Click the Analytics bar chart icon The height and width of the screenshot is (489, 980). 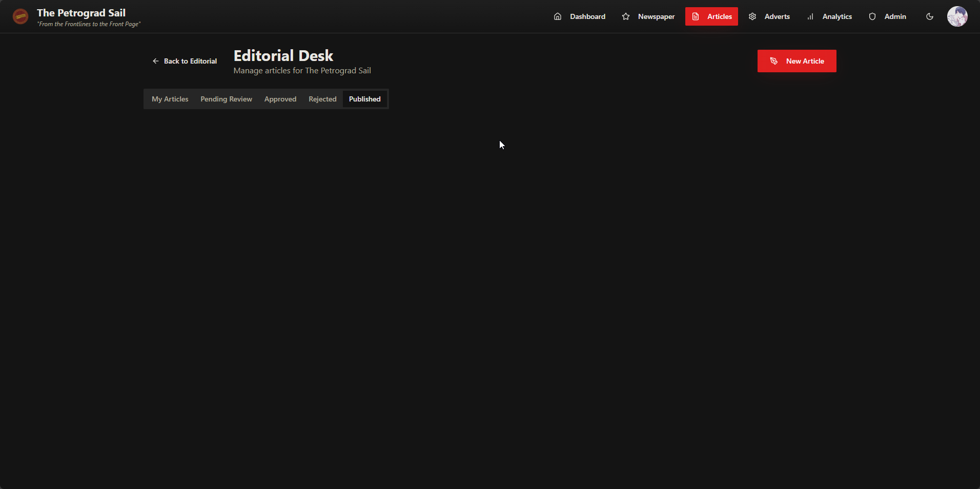click(810, 16)
